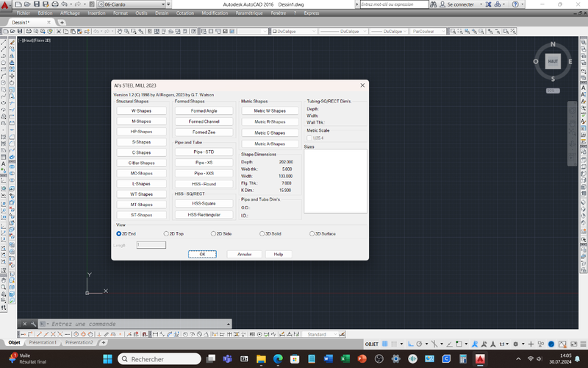Click the status bar customization hamburger icon
The image size is (588, 368).
pos(583,344)
